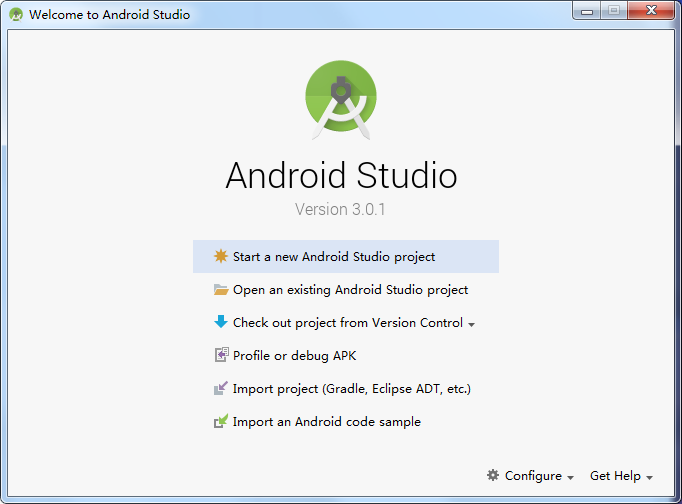Image resolution: width=682 pixels, height=504 pixels.
Task: Click the open folder icon
Action: (x=221, y=290)
